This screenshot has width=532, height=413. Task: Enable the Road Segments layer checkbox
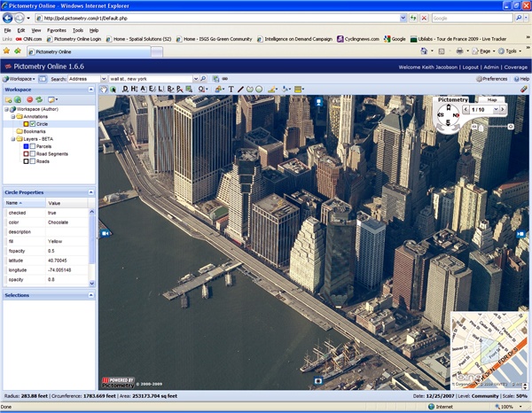pyautogui.click(x=33, y=153)
